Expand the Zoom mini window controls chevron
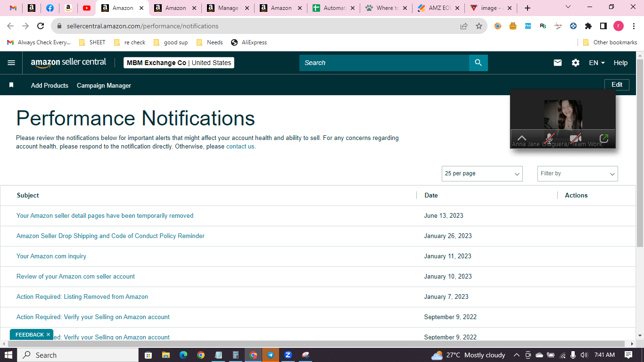This screenshot has width=644, height=362. (522, 139)
